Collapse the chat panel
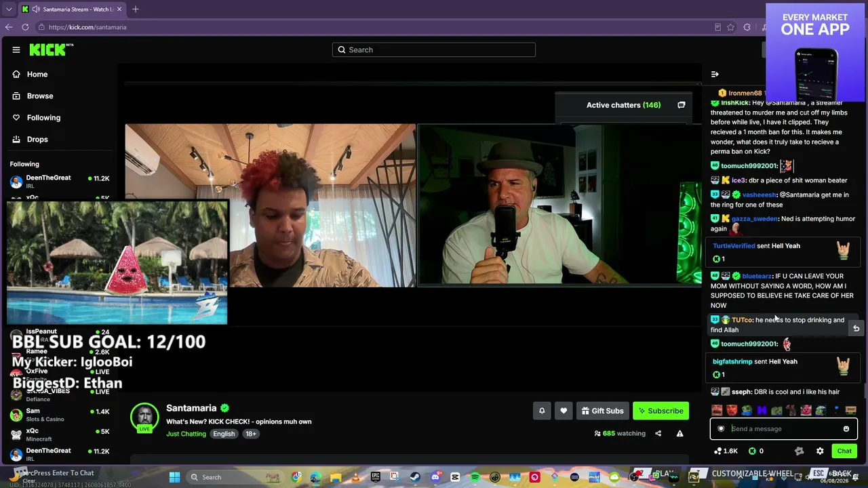This screenshot has height=488, width=868. click(715, 74)
